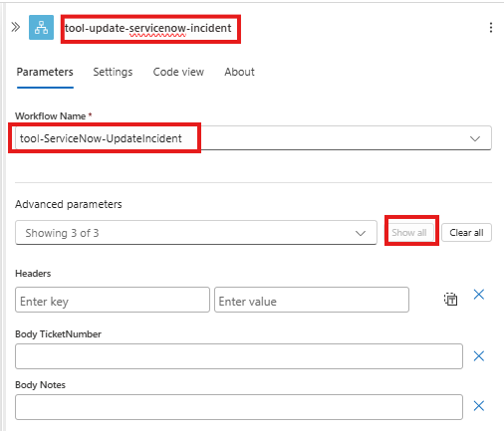Click the Body TicketNumber label
This screenshot has width=504, height=431.
tap(59, 334)
